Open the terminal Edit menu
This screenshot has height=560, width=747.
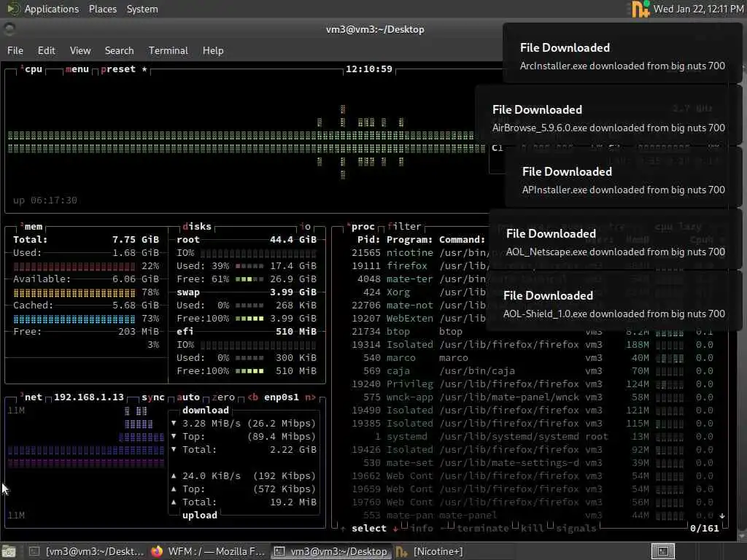pyautogui.click(x=46, y=50)
